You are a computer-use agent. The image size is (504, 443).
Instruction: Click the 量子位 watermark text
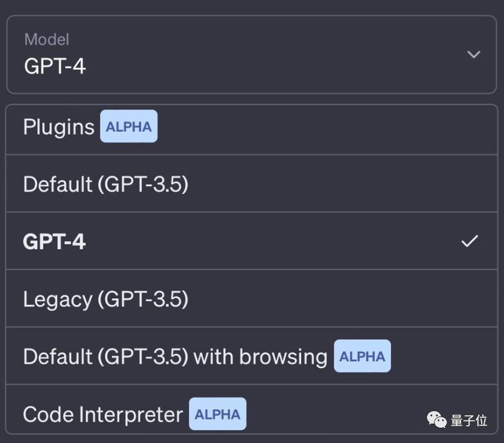click(x=469, y=421)
